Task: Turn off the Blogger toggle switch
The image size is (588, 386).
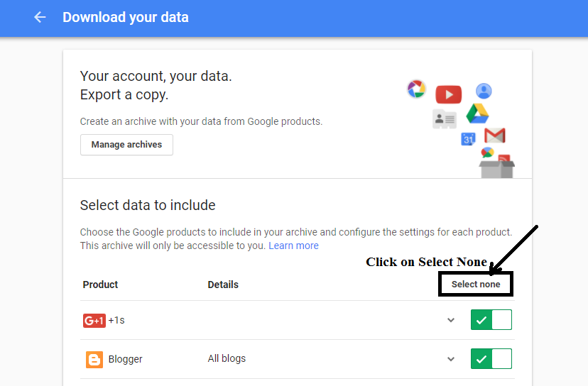Action: click(491, 359)
